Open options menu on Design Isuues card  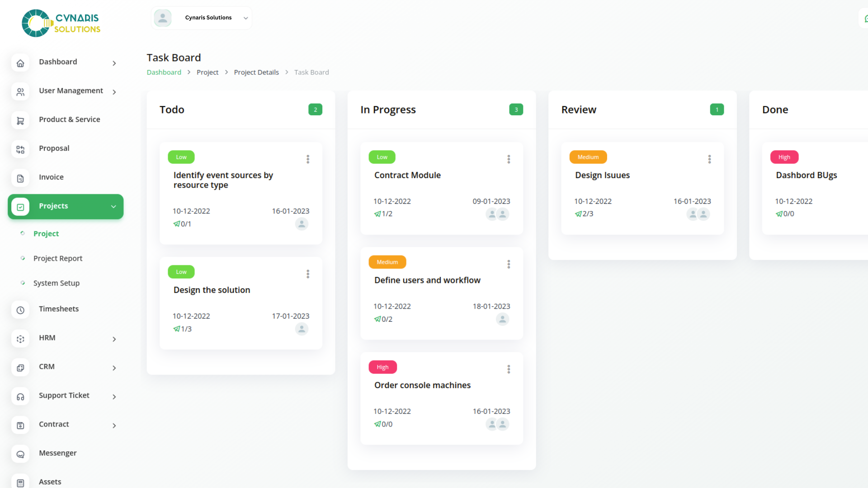pyautogui.click(x=709, y=159)
